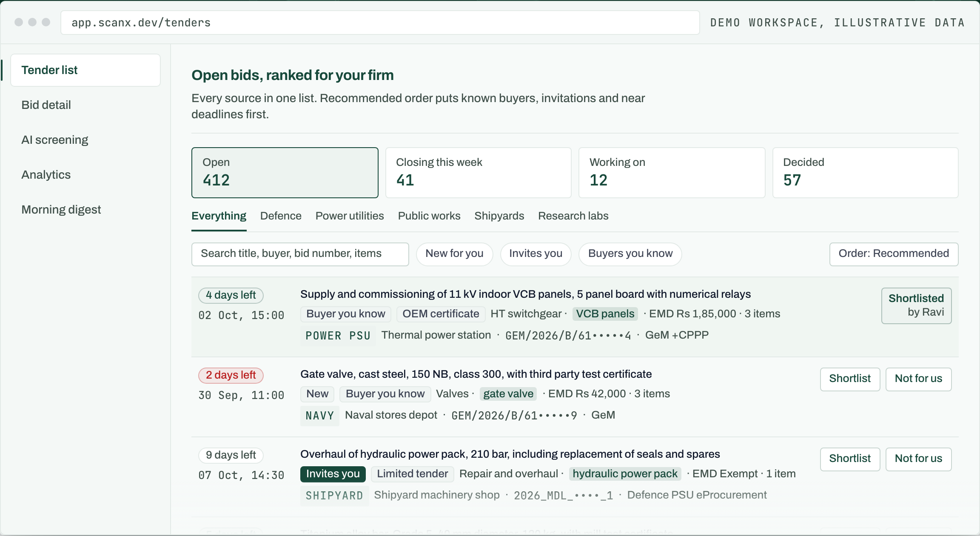
Task: Switch to the Defence tab
Action: (281, 216)
